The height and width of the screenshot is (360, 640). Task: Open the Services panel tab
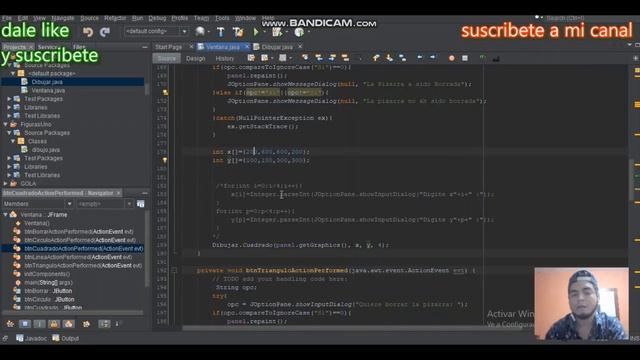click(x=49, y=47)
